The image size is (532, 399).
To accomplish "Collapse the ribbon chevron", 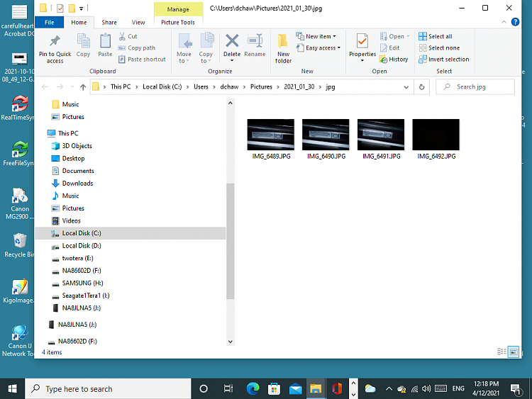I will coord(504,22).
